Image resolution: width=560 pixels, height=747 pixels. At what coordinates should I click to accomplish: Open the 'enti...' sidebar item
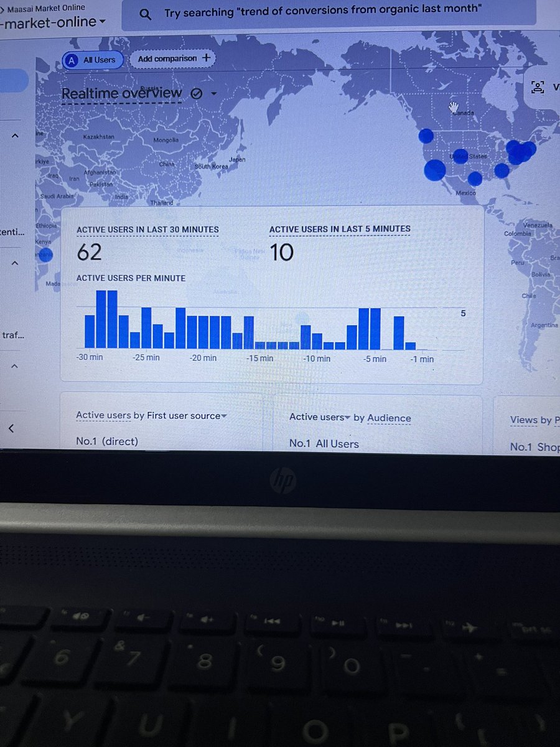pyautogui.click(x=12, y=232)
